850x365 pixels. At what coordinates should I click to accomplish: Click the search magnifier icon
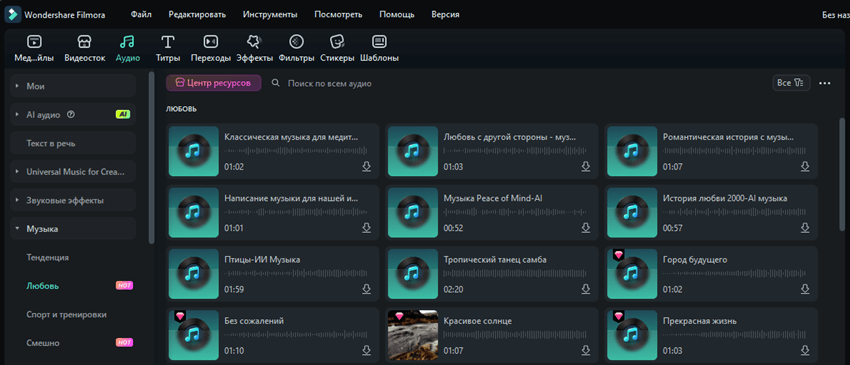point(276,83)
